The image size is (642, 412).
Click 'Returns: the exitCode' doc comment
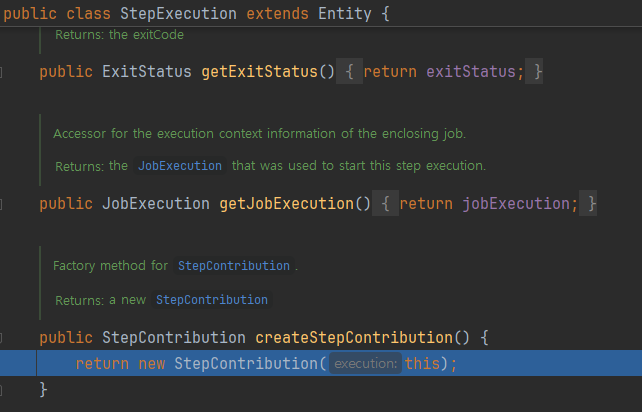(x=120, y=35)
